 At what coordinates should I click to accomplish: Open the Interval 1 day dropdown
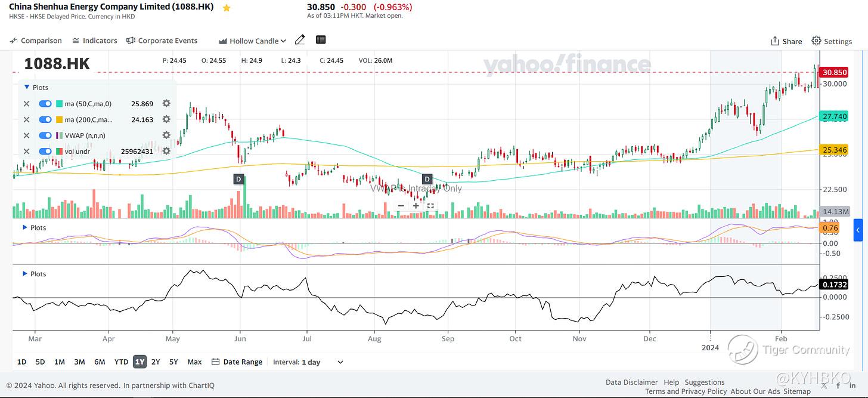click(308, 362)
